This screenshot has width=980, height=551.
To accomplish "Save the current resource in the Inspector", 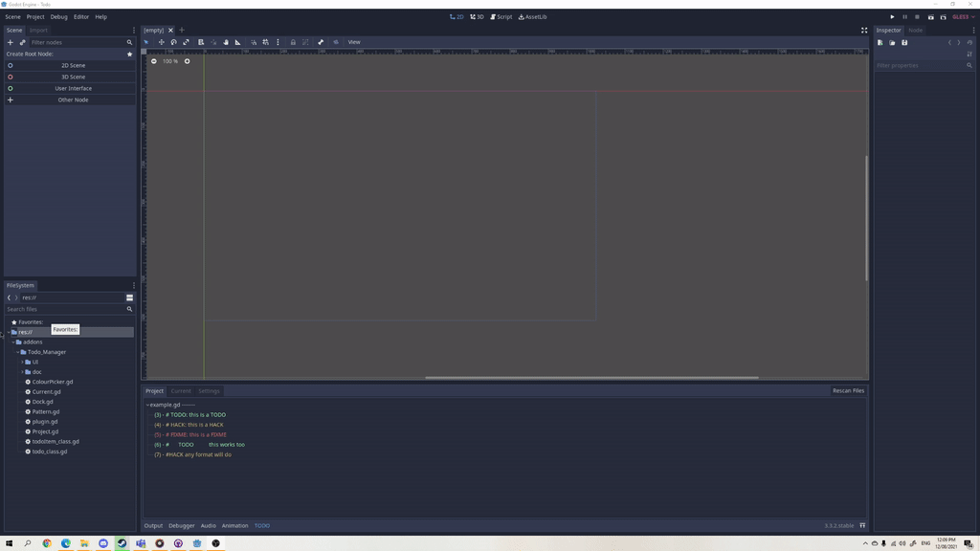I will point(904,42).
